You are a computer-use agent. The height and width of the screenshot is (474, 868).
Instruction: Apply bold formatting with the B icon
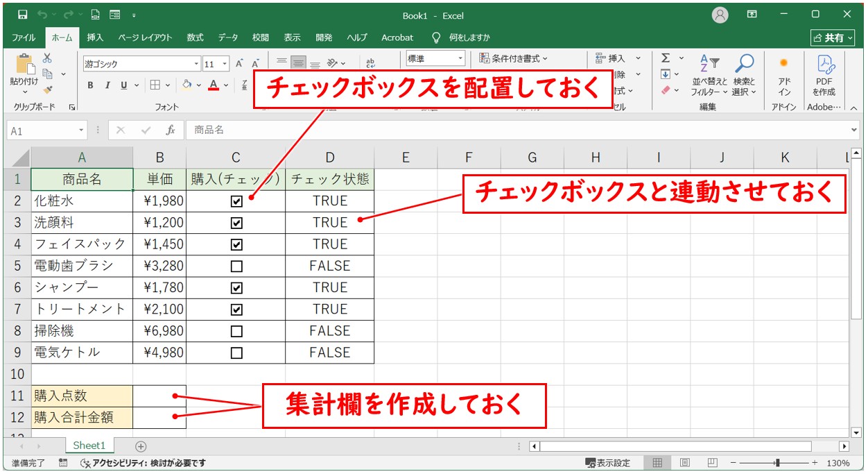pos(90,86)
